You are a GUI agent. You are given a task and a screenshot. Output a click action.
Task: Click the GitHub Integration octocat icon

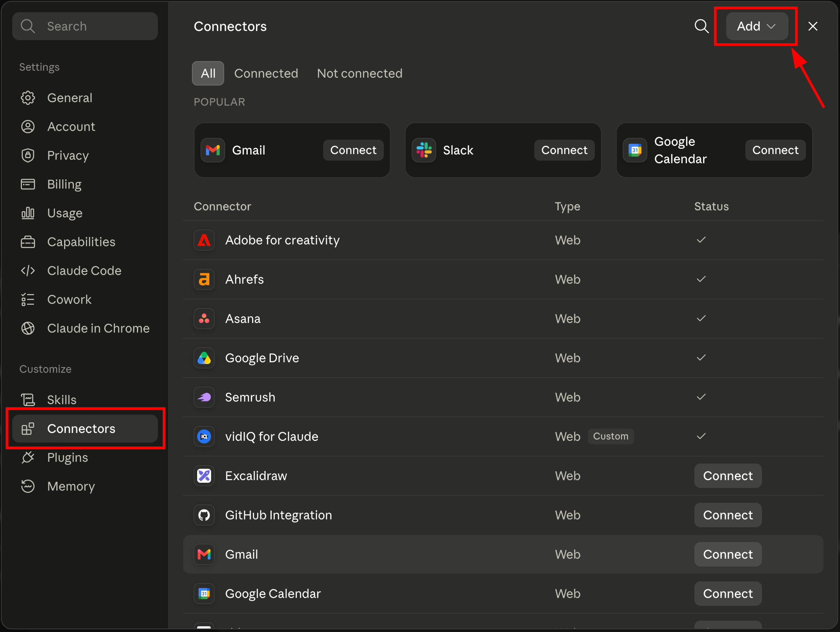pyautogui.click(x=204, y=515)
